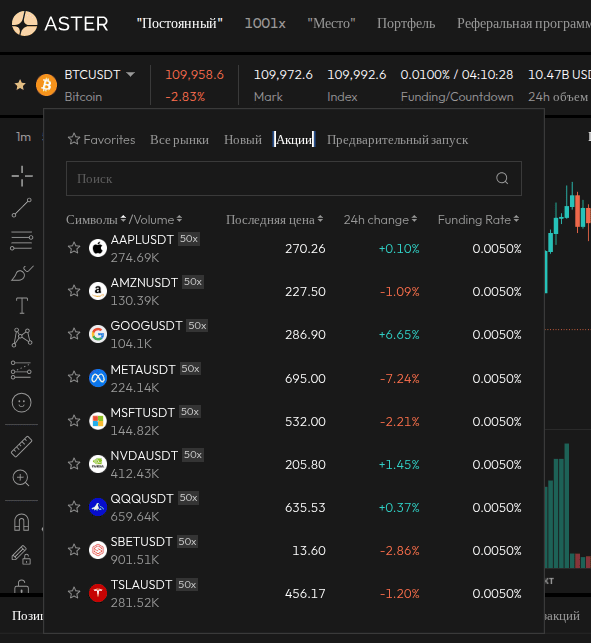Expand the BTCUSDT pair dropdown arrow
Viewport: 591px width, 643px height.
click(x=130, y=74)
